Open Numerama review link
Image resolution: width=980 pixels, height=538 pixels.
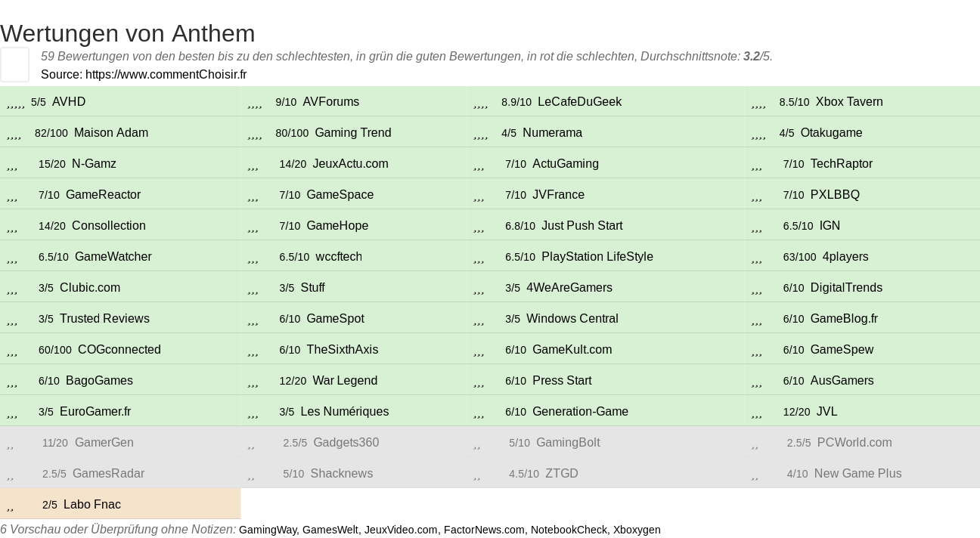coord(553,133)
